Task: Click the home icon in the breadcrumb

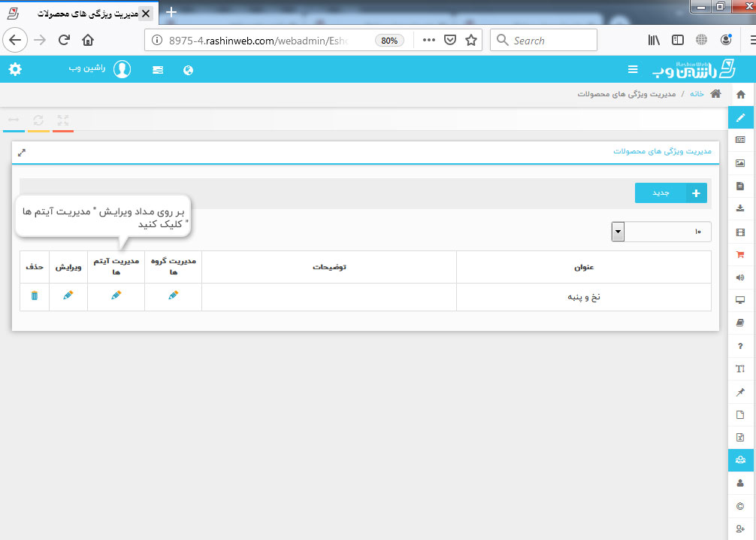Action: 715,93
